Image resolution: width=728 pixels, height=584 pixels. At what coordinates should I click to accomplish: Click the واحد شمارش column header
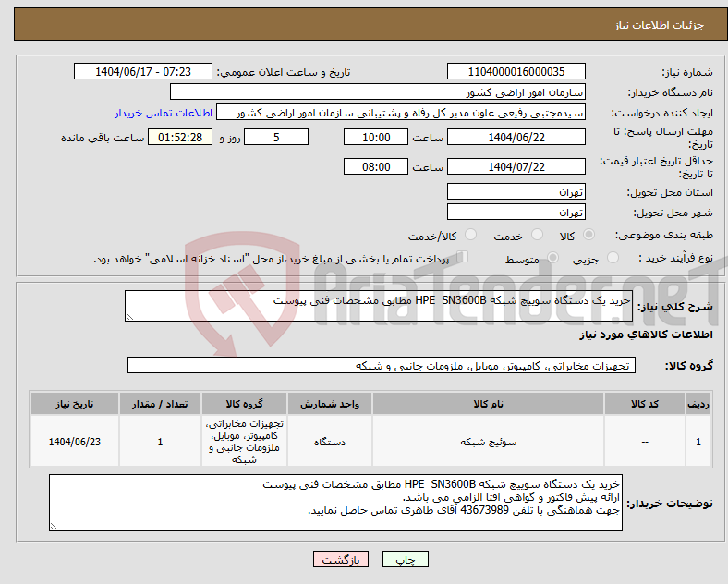click(330, 404)
